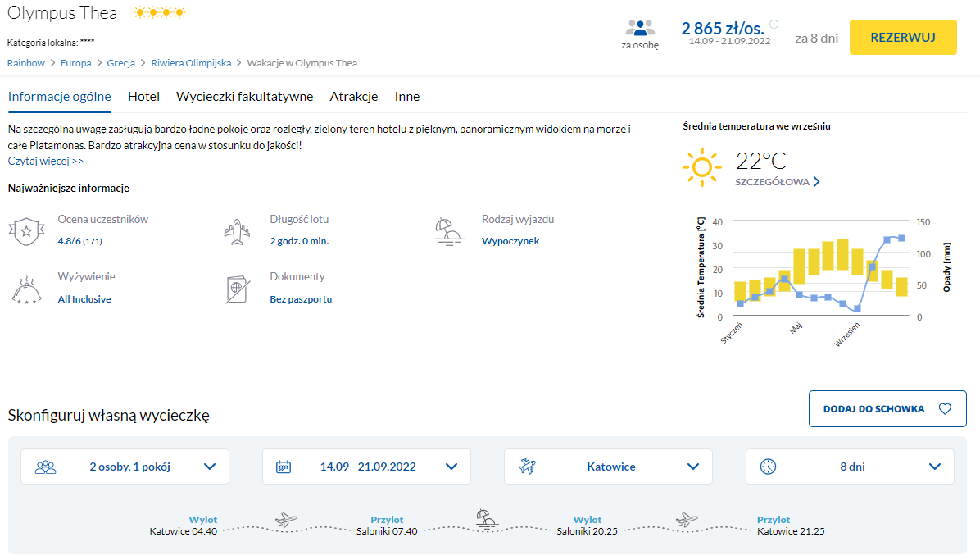Click the participant rating shield icon
The height and width of the screenshot is (560, 980).
(x=26, y=231)
